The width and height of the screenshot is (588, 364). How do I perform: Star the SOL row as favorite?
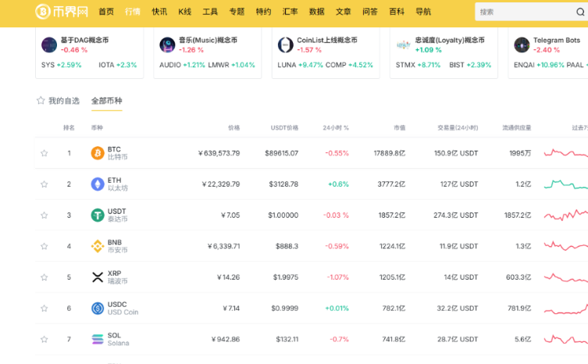45,339
